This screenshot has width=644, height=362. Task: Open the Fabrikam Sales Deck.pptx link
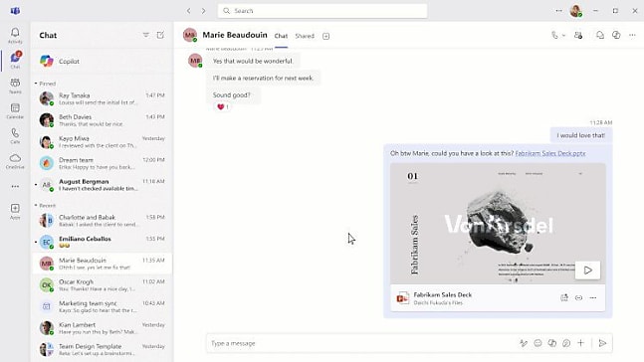[550, 153]
